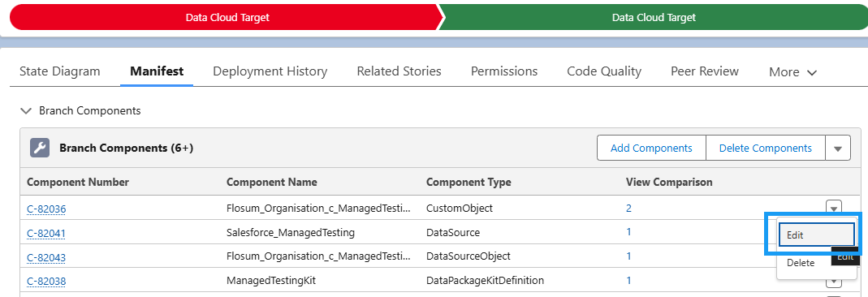Open the Permissions tab
Screen dimensions: 868x297
(x=504, y=71)
